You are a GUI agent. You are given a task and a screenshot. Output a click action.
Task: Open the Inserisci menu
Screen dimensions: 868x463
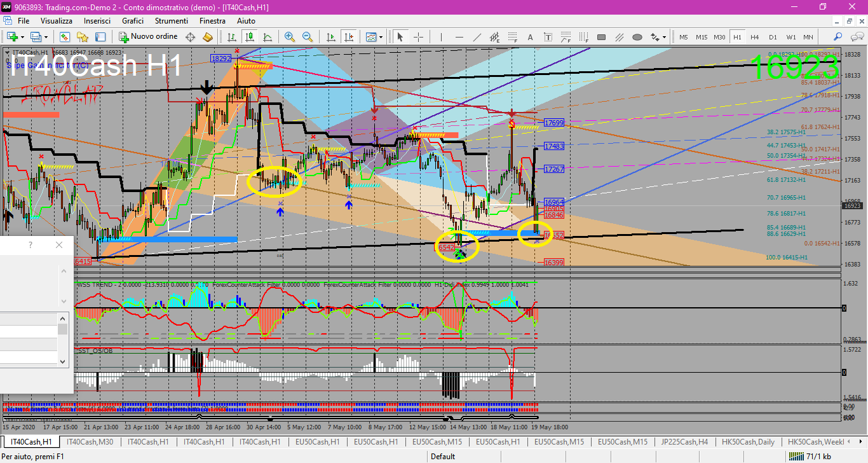(97, 21)
